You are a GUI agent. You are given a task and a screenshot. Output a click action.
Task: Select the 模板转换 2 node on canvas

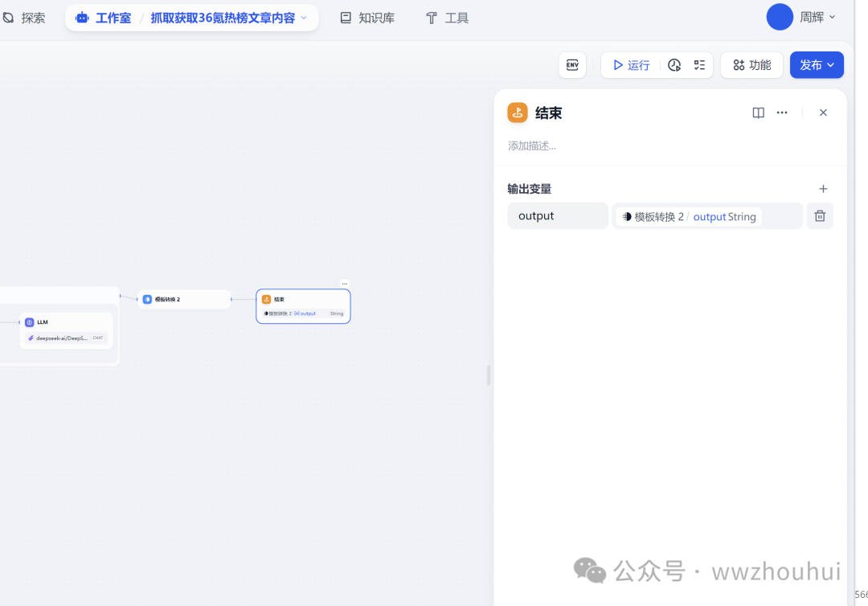(184, 299)
